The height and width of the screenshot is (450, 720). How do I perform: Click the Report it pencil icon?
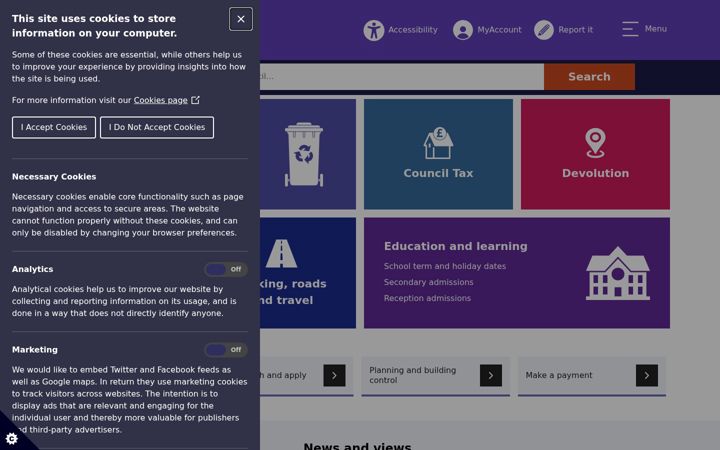pyautogui.click(x=544, y=30)
